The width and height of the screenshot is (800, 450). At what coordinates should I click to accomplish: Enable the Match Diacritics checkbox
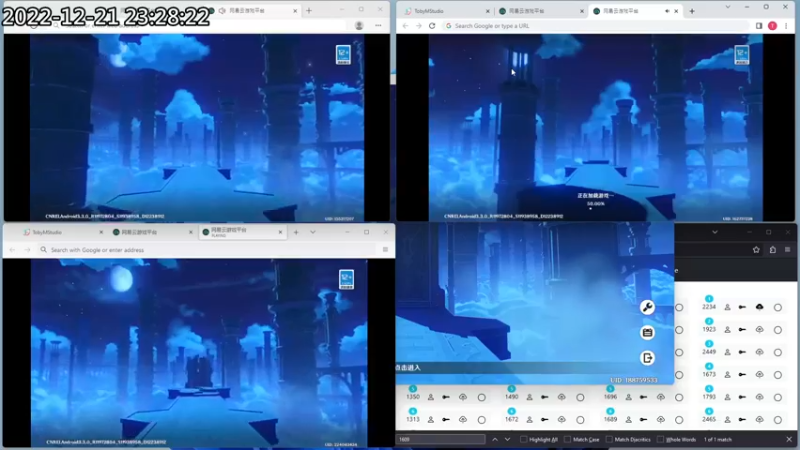(x=609, y=439)
